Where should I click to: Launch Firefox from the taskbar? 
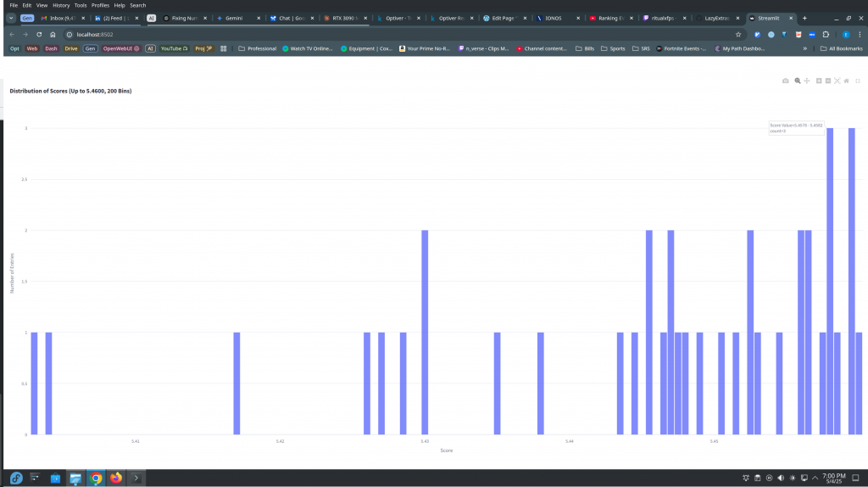[x=114, y=478]
